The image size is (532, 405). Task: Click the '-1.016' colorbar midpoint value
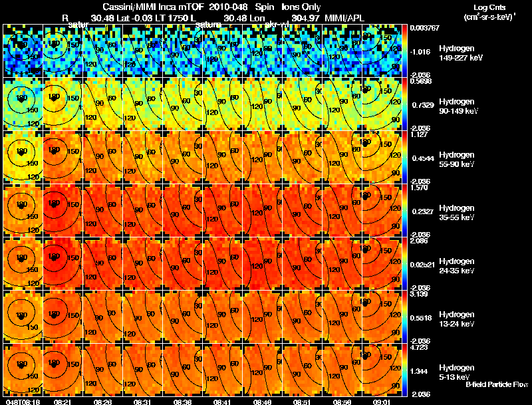(420, 52)
